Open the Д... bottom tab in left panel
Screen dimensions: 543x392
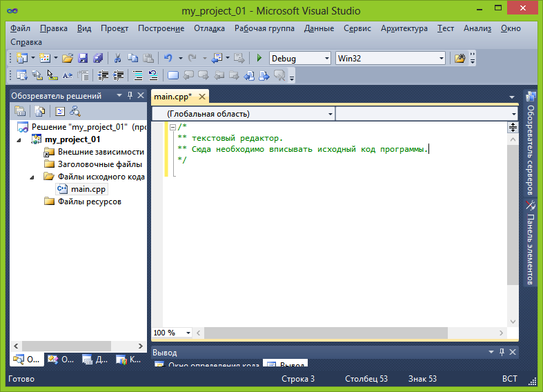click(95, 360)
